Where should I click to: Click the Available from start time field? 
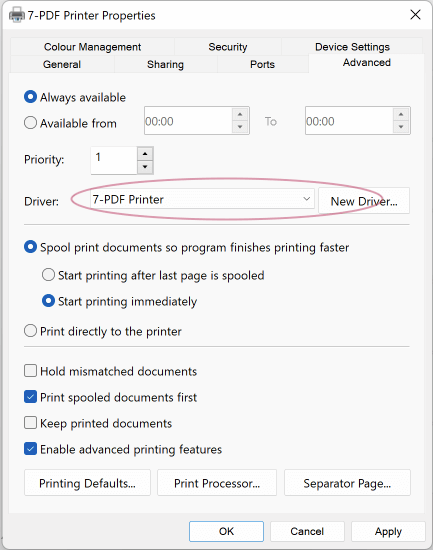coord(188,121)
